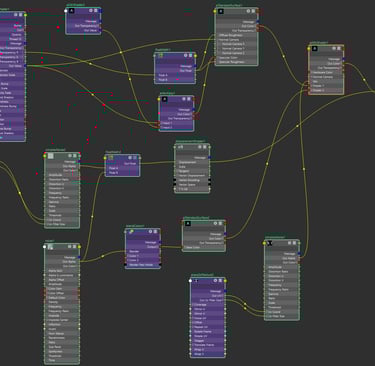Click the place2dTexture node type icon

pos(196,281)
